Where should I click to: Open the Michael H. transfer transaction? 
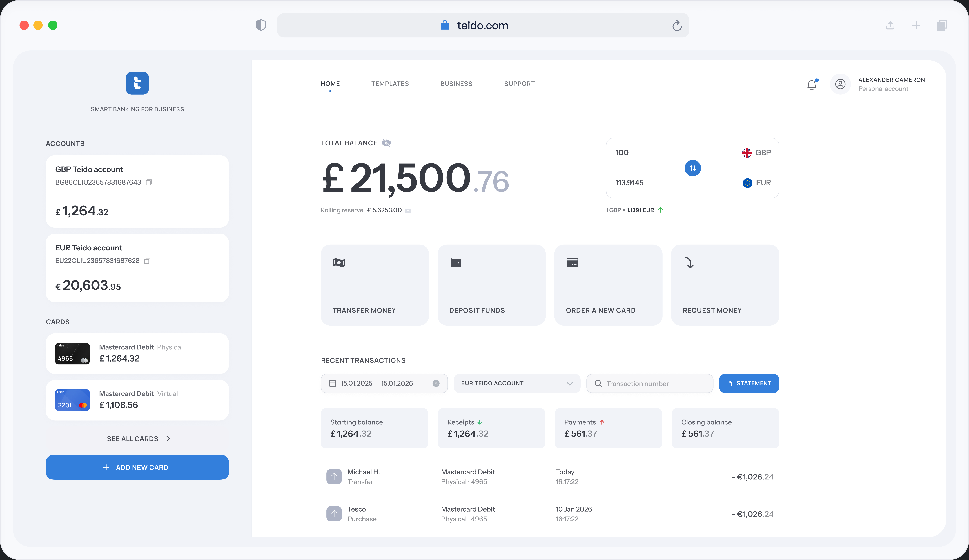coord(550,477)
